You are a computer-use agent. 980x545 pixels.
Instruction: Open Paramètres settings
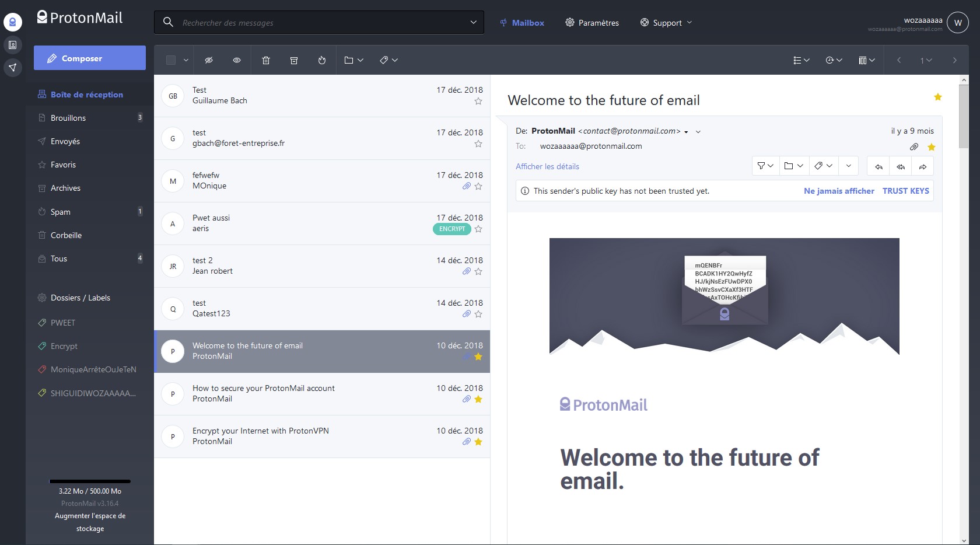592,23
